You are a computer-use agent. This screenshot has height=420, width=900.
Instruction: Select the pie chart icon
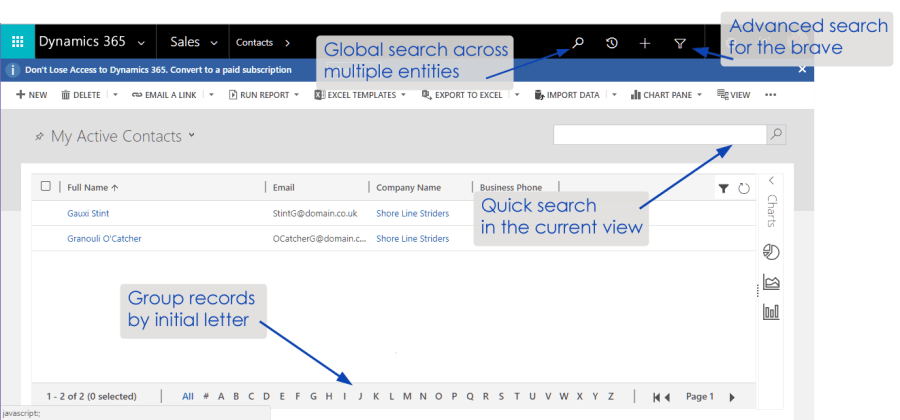(771, 252)
